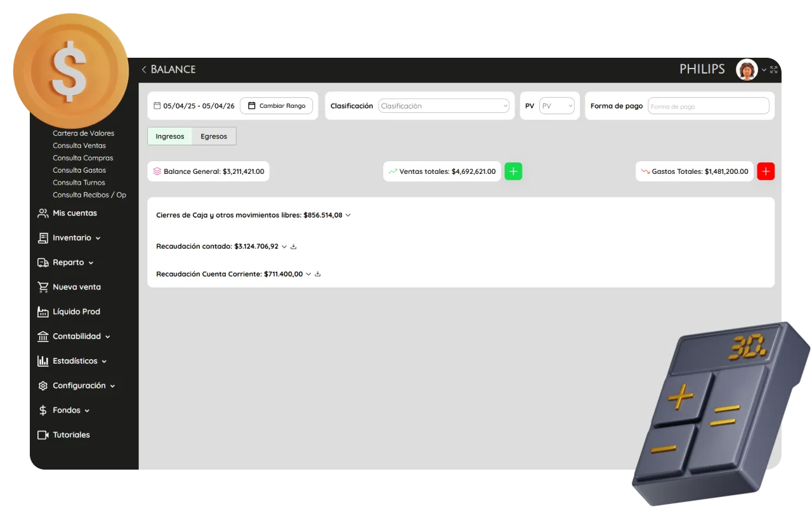
Task: Open the Clasificación dropdown
Action: pyautogui.click(x=443, y=106)
